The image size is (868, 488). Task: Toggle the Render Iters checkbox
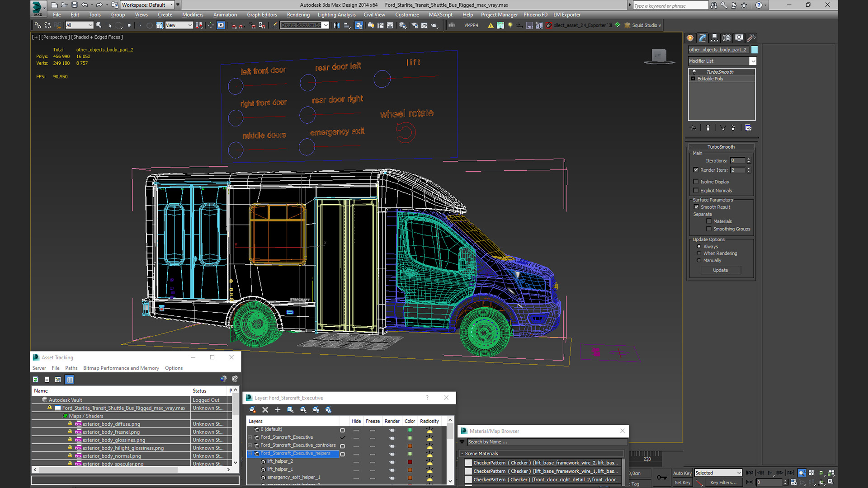click(696, 170)
